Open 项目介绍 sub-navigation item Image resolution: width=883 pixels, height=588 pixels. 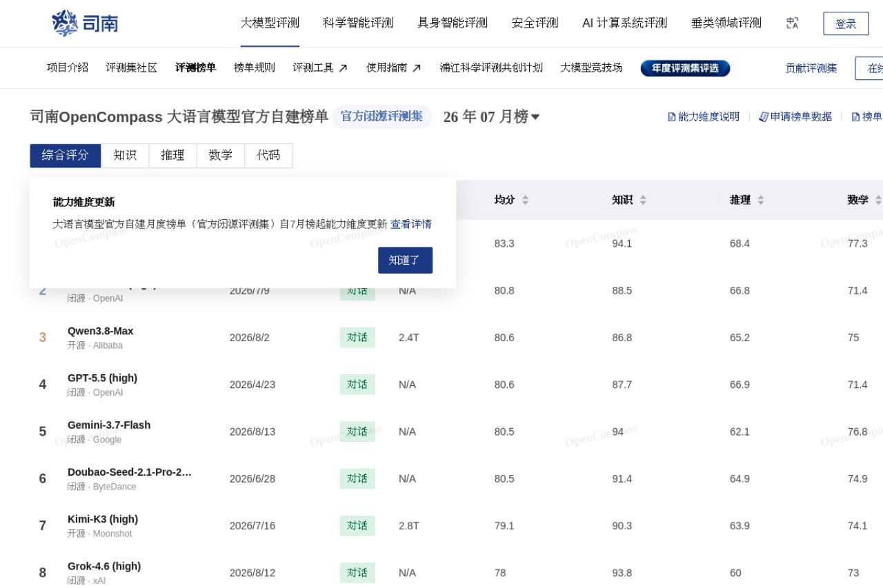click(68, 68)
